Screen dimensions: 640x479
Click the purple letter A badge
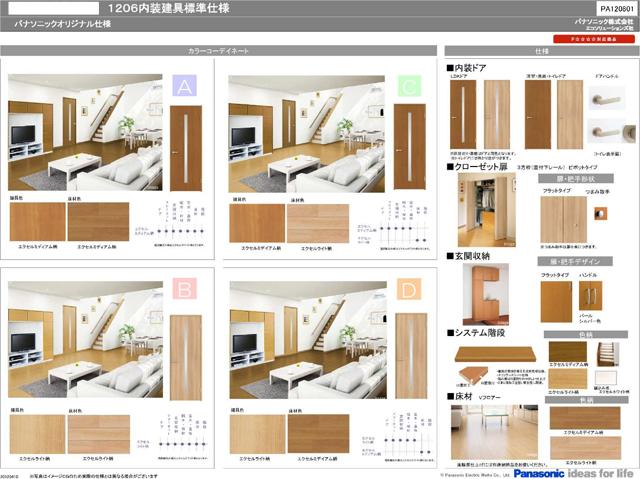183,87
